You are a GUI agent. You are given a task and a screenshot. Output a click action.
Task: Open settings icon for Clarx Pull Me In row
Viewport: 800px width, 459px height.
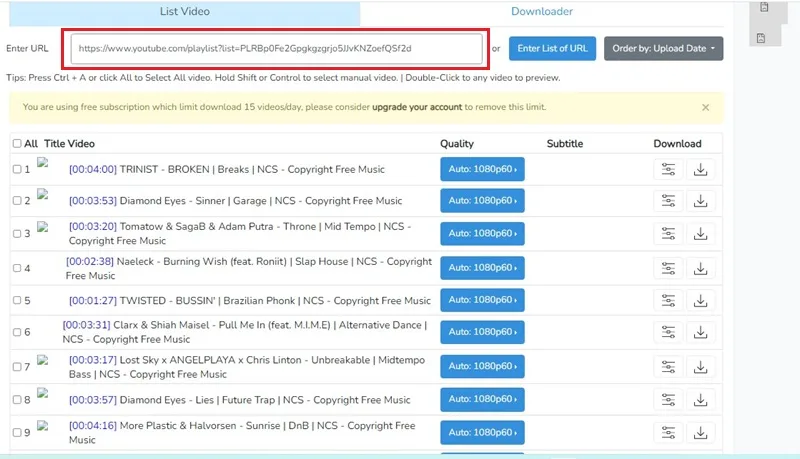coord(668,333)
